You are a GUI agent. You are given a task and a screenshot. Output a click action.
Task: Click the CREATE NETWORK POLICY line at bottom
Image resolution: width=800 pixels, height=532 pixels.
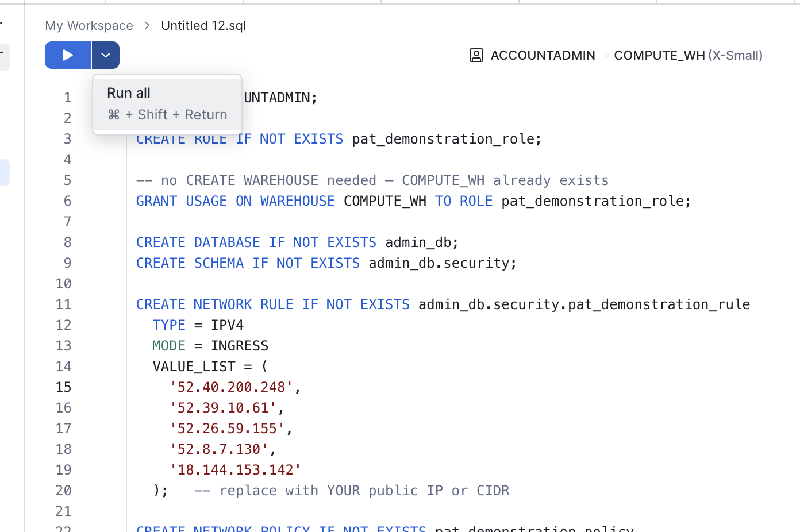385,528
